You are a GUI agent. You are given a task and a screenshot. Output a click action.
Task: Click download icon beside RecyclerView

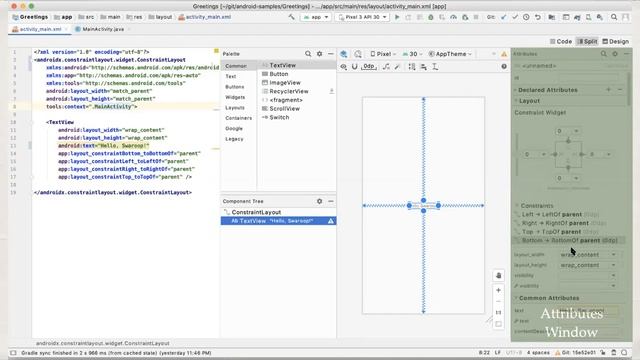pos(331,91)
